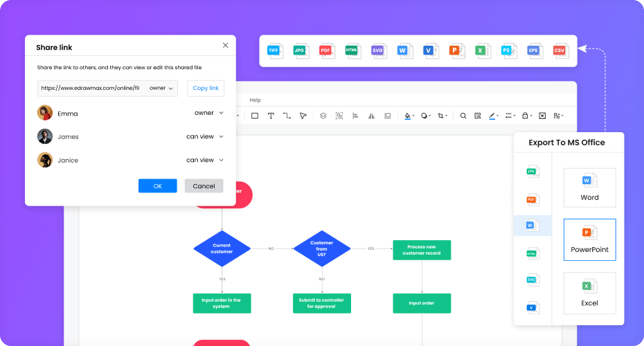Click the PS export format icon
This screenshot has height=346, width=644.
point(508,51)
